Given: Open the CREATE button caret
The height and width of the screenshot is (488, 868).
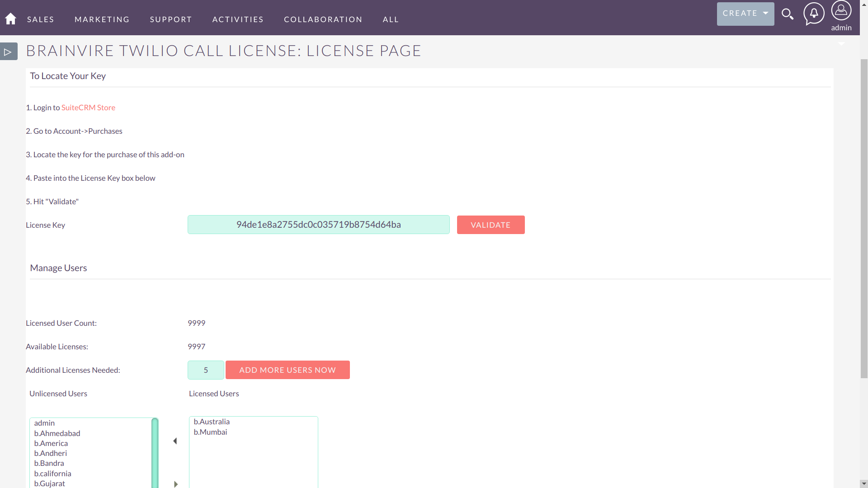Looking at the screenshot, I should [765, 14].
